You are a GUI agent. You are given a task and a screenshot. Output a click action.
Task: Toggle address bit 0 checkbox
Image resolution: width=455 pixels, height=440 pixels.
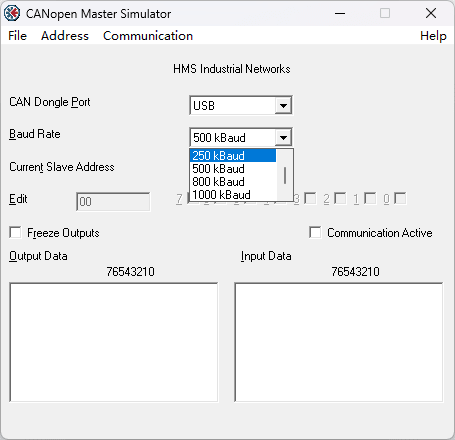[400, 198]
